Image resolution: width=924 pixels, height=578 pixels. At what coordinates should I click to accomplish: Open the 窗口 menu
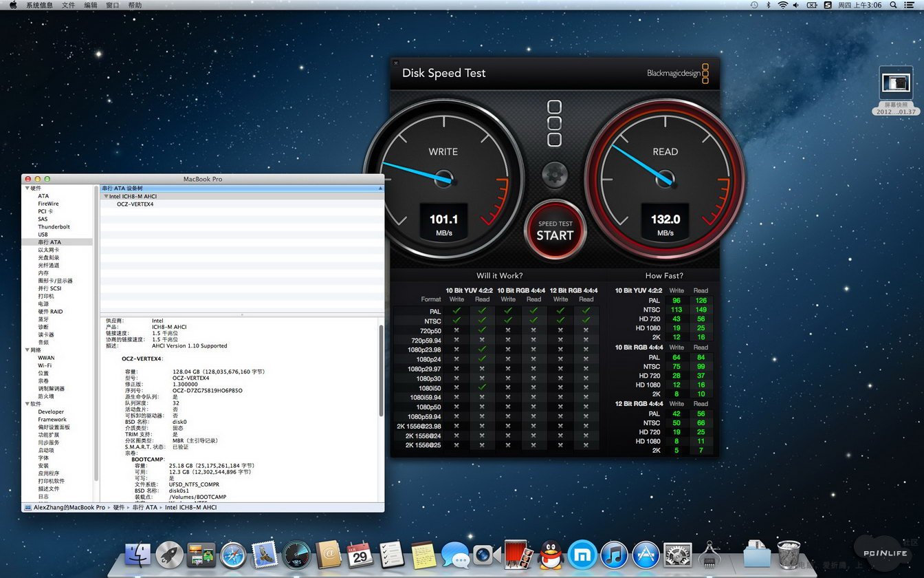click(113, 5)
